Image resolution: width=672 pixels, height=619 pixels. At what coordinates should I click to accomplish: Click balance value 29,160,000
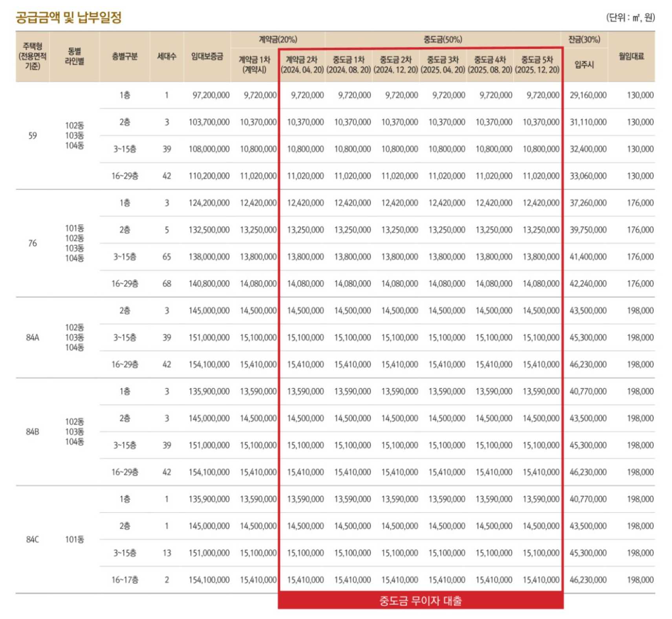point(588,95)
